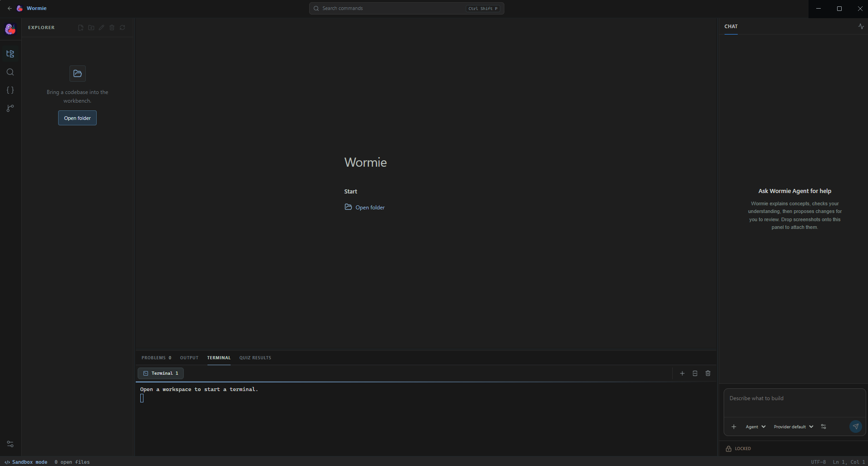Open the Explorer view in the activity bar
868x466 pixels.
click(x=10, y=54)
